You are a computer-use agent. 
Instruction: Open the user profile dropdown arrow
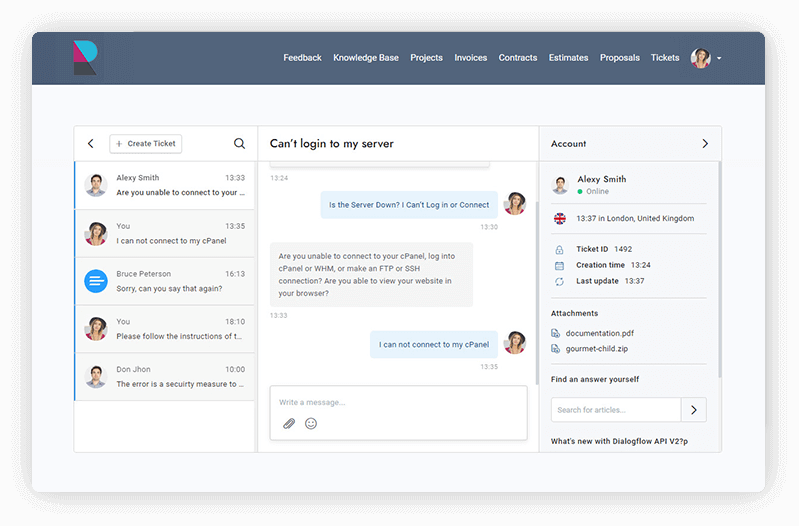(719, 58)
